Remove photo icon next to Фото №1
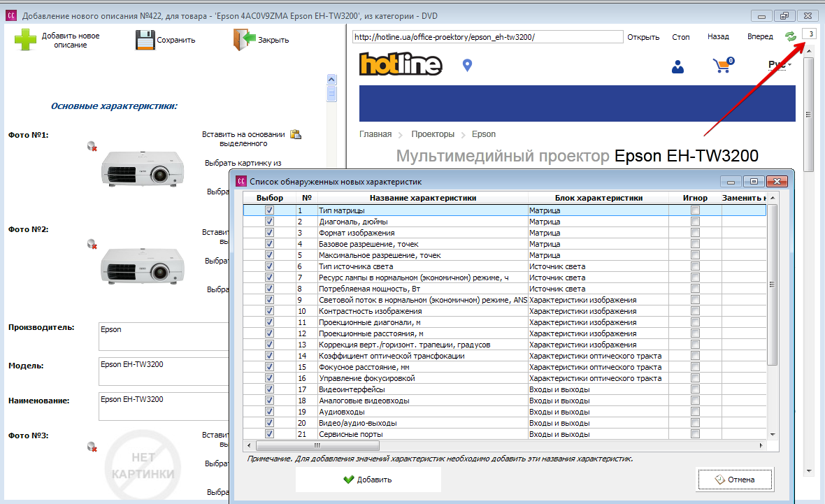The height and width of the screenshot is (504, 825). coord(92,146)
